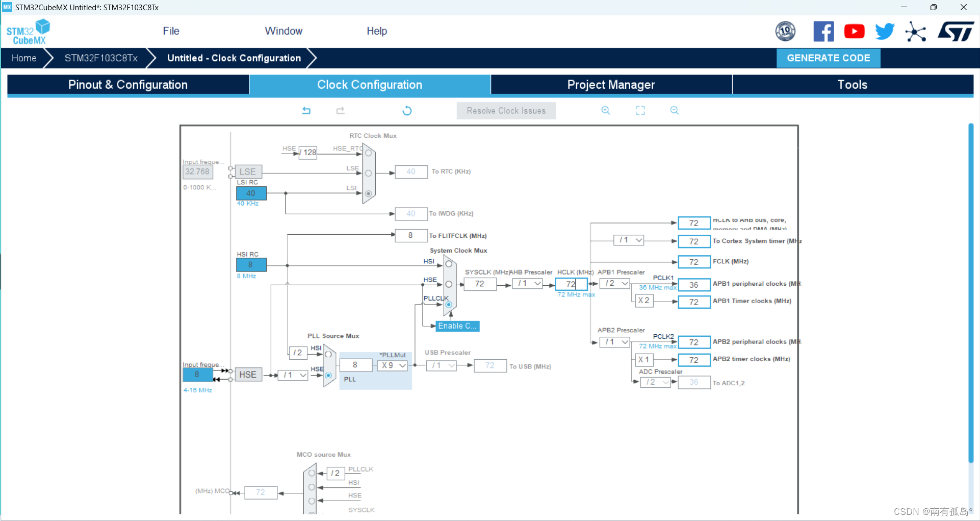
Task: Click the HSE input frequency field
Action: [197, 375]
